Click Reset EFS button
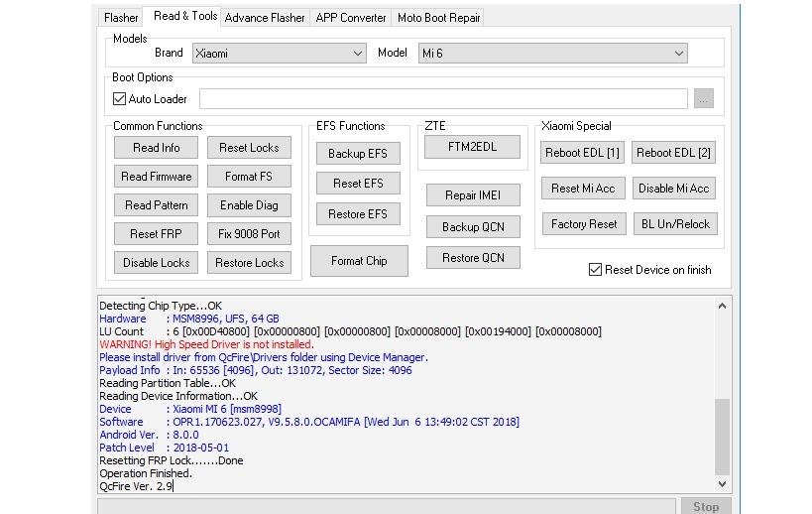 [x=358, y=184]
